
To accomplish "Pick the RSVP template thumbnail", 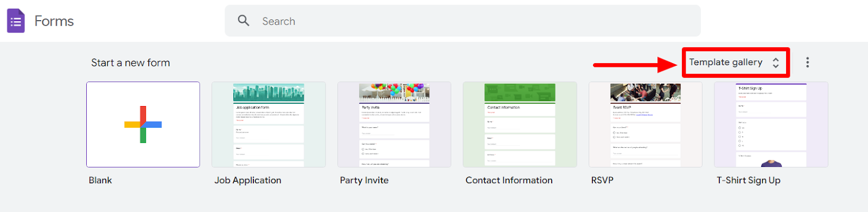I will [646, 124].
